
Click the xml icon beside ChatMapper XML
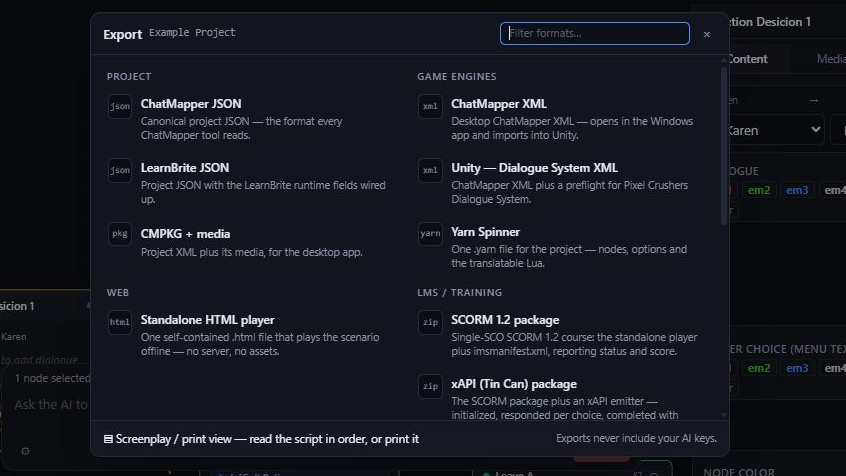point(430,106)
